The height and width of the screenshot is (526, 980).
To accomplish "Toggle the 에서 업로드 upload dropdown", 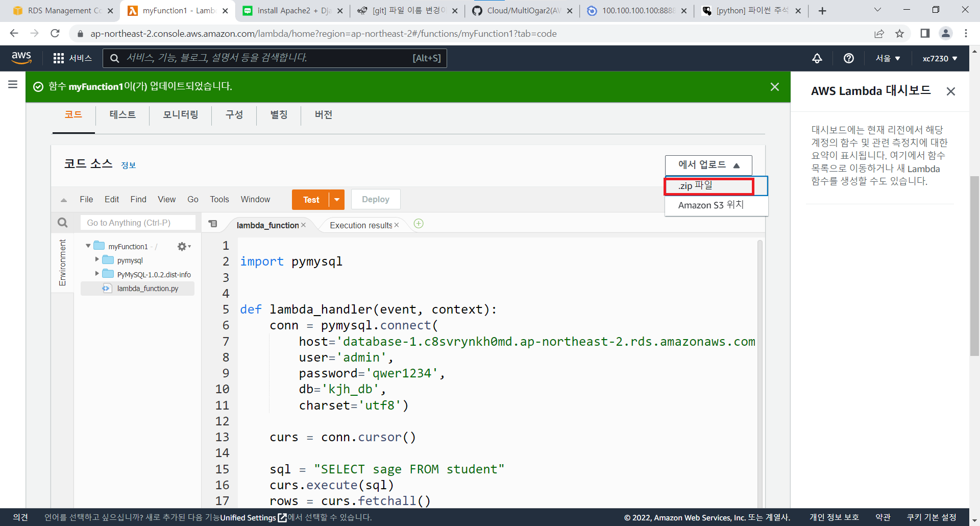I will coord(708,165).
